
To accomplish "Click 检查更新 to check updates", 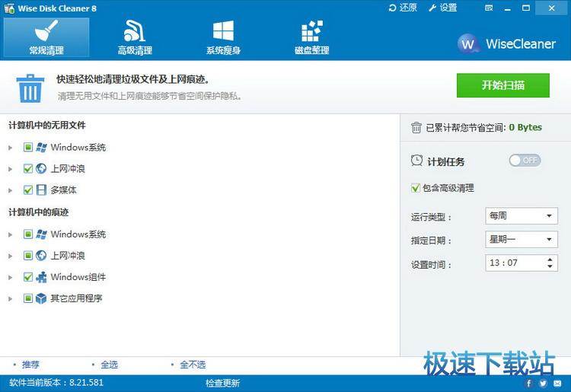I will [x=222, y=383].
